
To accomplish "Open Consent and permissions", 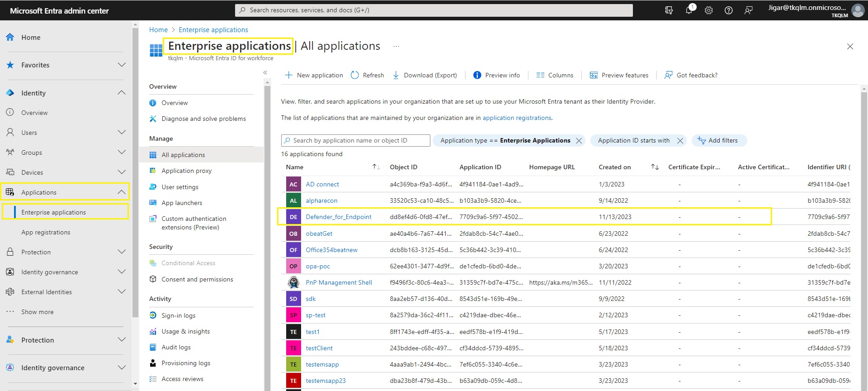I will (197, 279).
